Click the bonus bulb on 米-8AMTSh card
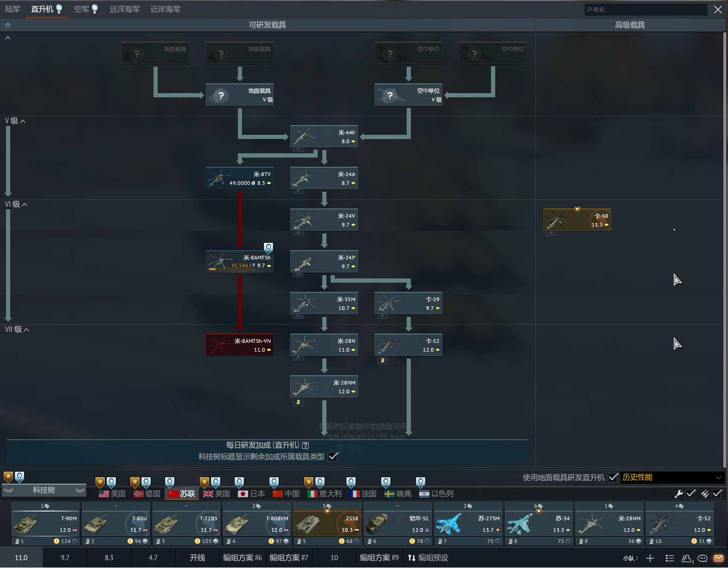Image resolution: width=728 pixels, height=568 pixels. [x=268, y=248]
